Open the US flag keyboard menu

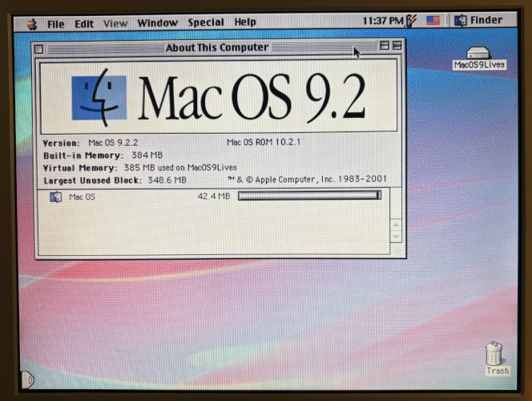tap(433, 21)
